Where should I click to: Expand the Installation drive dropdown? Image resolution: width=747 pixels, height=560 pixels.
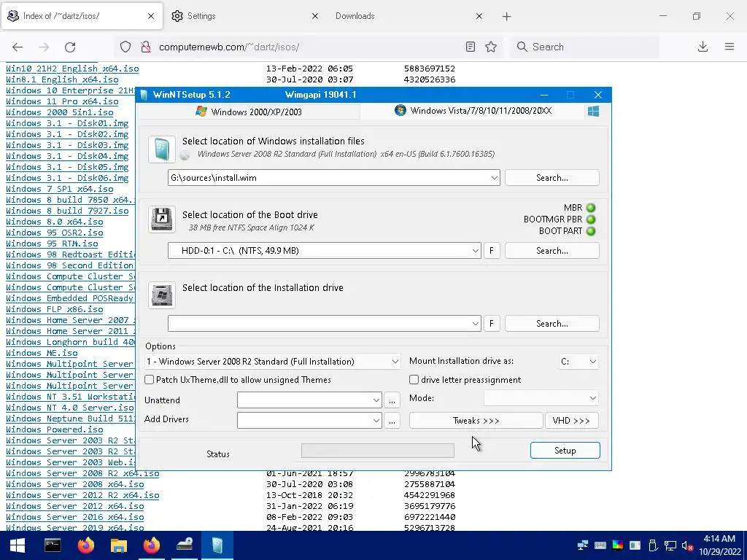475,323
